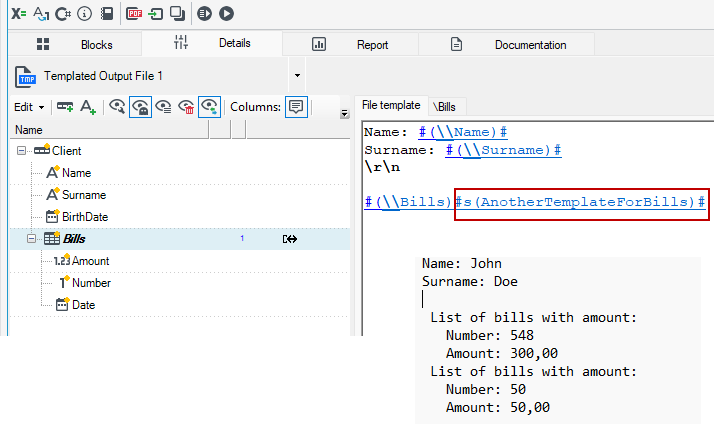Select the Amount field in tree
The image size is (714, 424).
tap(91, 261)
